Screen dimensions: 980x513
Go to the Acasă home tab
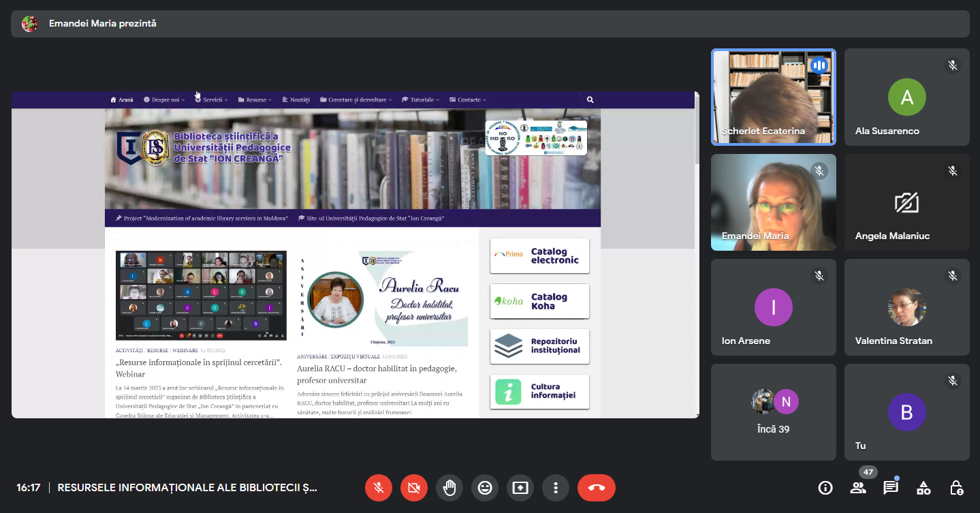pos(122,100)
